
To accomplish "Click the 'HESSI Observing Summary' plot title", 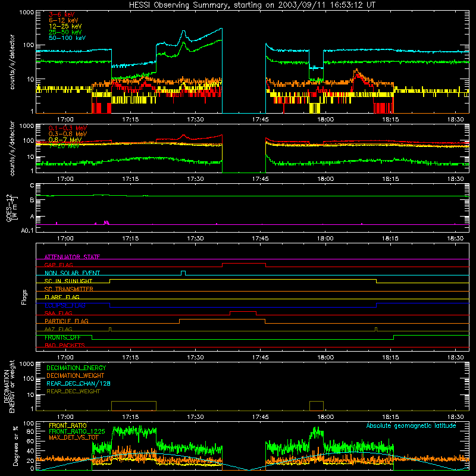I will pyautogui.click(x=252, y=5).
